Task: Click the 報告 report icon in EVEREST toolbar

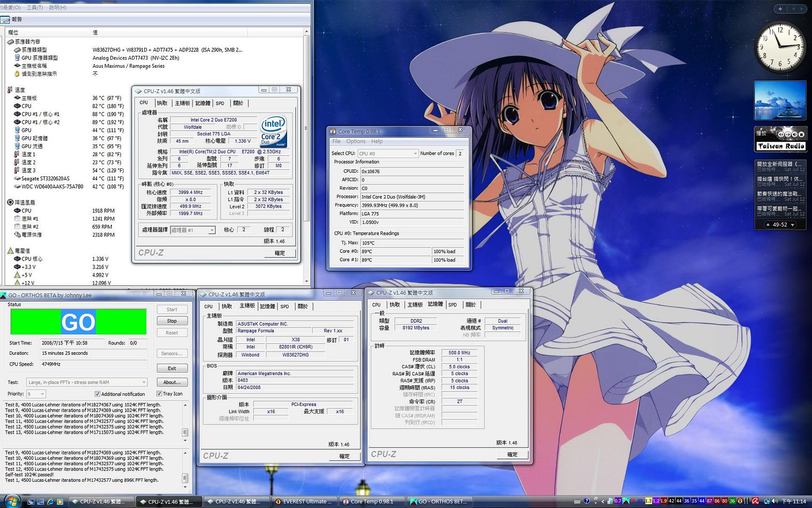Action: 5,19
